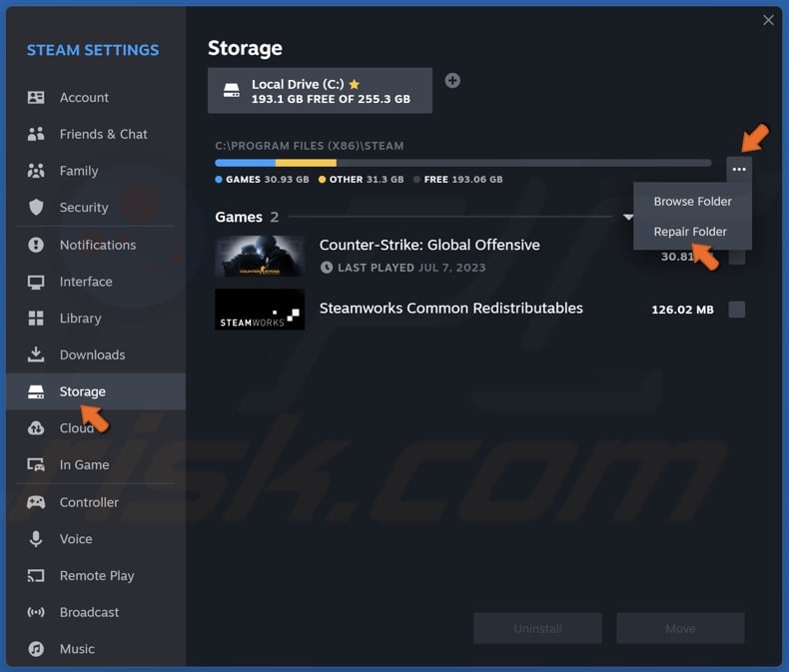789x672 pixels.
Task: Open Notifications settings
Action: coord(96,245)
